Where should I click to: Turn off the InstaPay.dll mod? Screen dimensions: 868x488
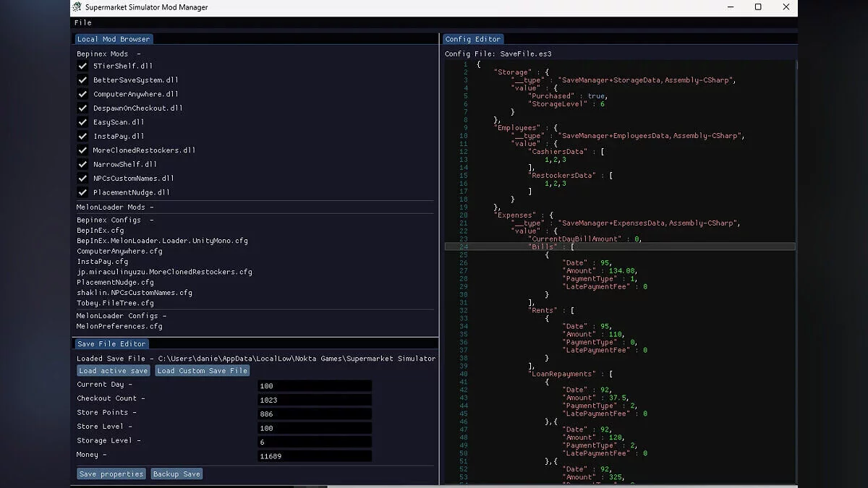[x=82, y=136]
